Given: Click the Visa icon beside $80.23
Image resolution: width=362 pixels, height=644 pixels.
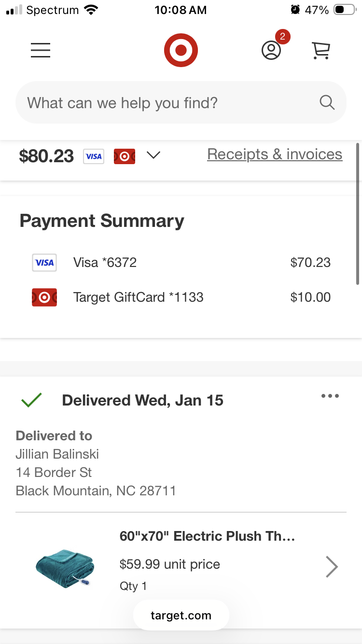Looking at the screenshot, I should pyautogui.click(x=94, y=156).
